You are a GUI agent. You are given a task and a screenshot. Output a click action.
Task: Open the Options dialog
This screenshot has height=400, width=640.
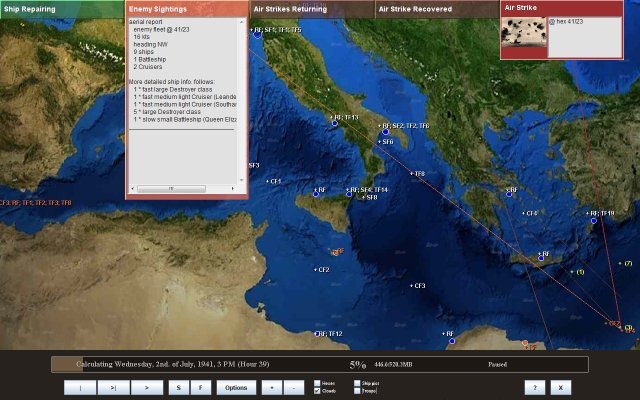pyautogui.click(x=235, y=387)
